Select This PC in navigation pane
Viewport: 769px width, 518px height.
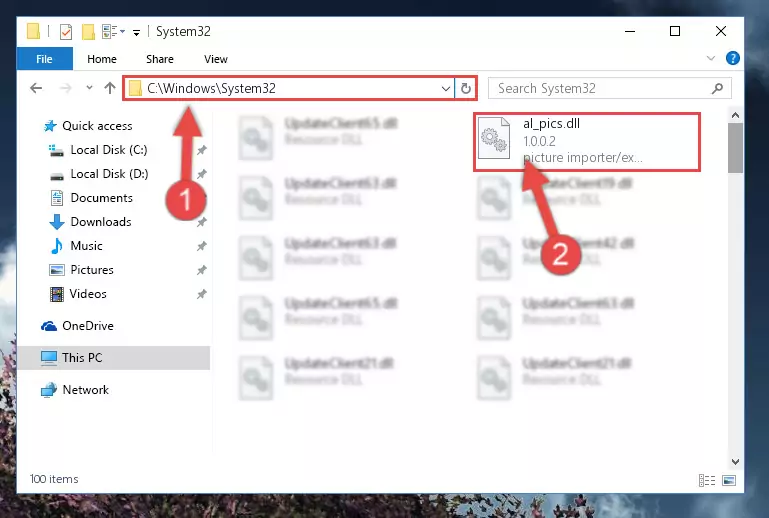114,358
